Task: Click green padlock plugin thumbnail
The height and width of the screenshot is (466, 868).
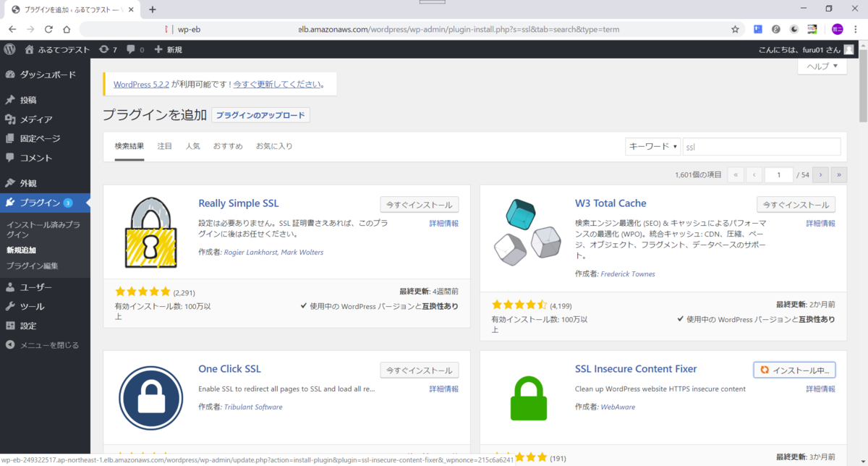Action: pyautogui.click(x=528, y=397)
